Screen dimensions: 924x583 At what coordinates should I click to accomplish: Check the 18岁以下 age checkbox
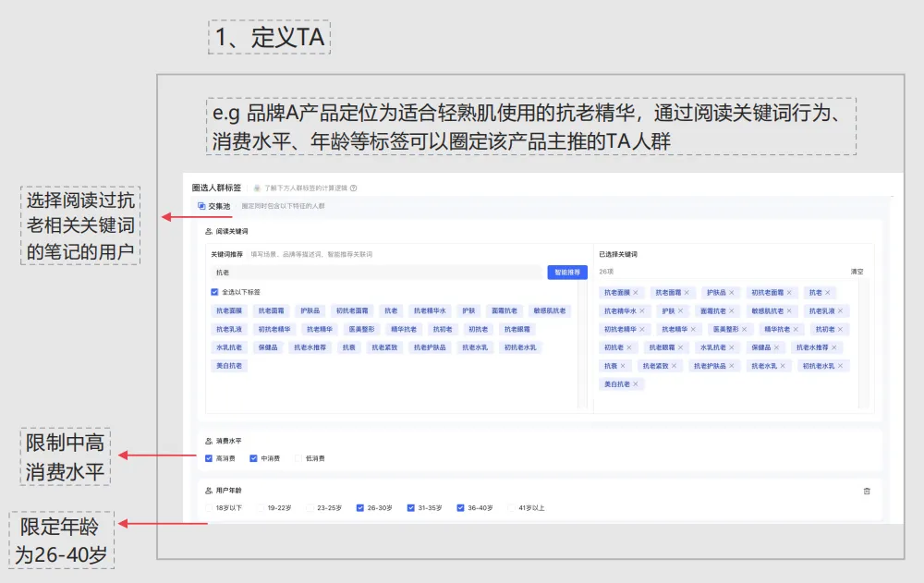(x=209, y=507)
